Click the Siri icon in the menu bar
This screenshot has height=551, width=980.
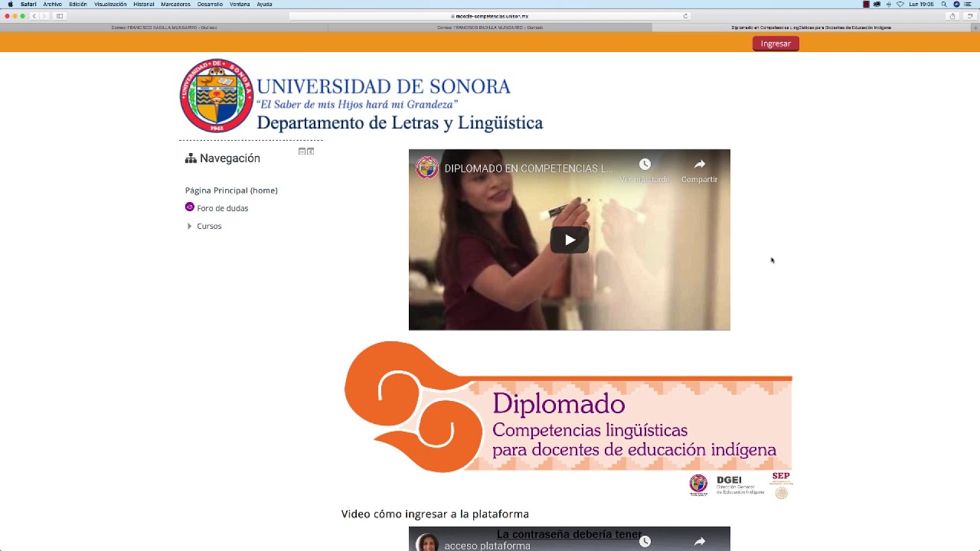956,5
